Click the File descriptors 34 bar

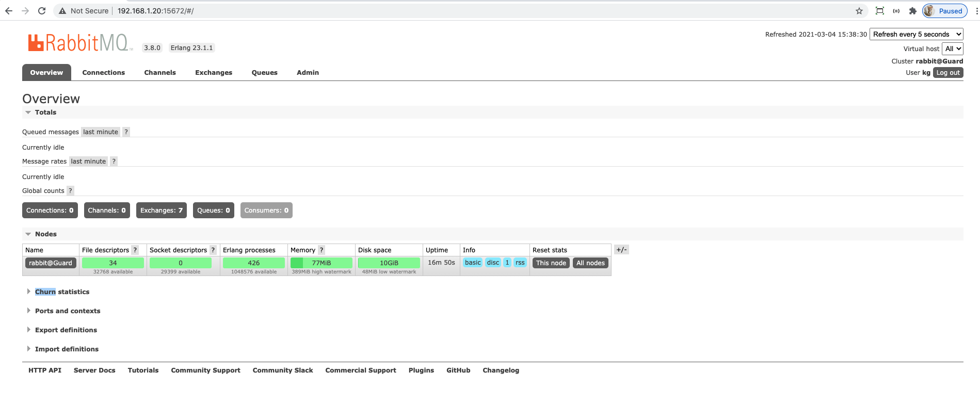click(113, 263)
